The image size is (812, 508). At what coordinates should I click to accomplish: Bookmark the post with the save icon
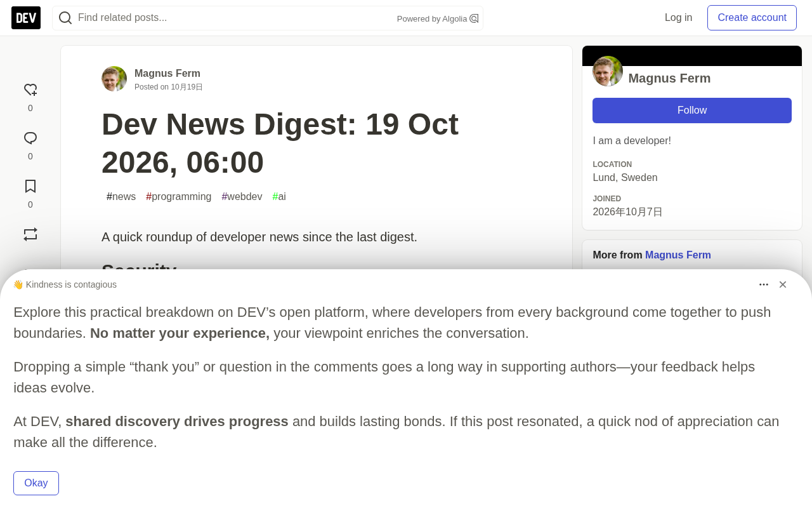pos(30,186)
